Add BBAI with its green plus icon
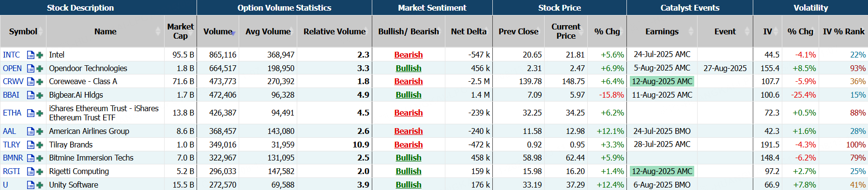Screen dimensions: 868x190 pos(40,95)
